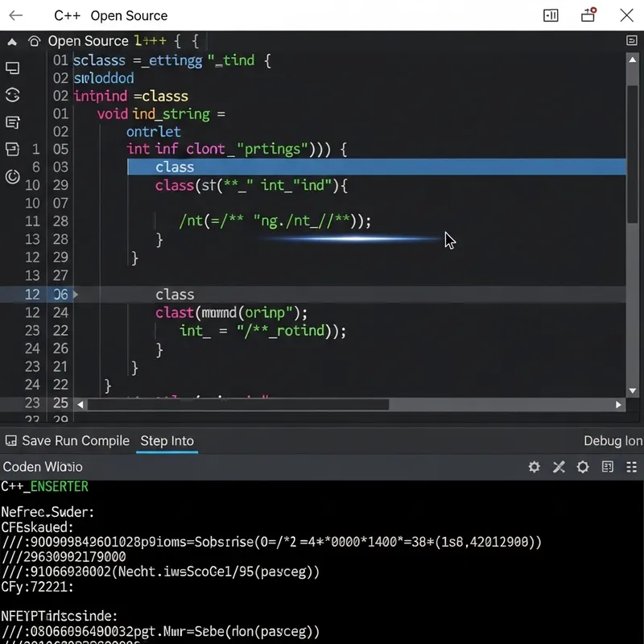
Task: Select the crossed tools icon in the console toolbar
Action: (559, 467)
